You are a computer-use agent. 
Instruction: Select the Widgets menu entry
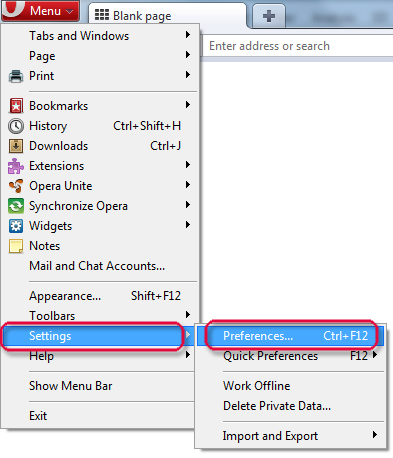point(100,226)
